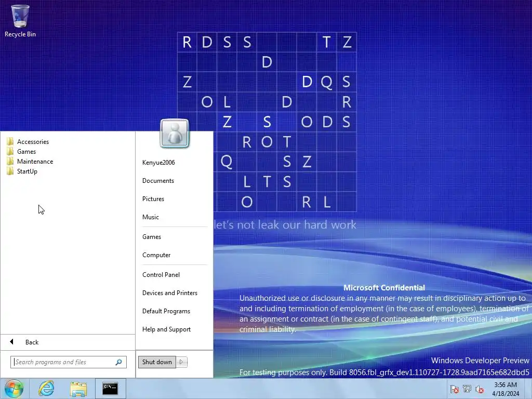Open Computer from the Start menu
This screenshot has width=532, height=399.
tap(156, 255)
